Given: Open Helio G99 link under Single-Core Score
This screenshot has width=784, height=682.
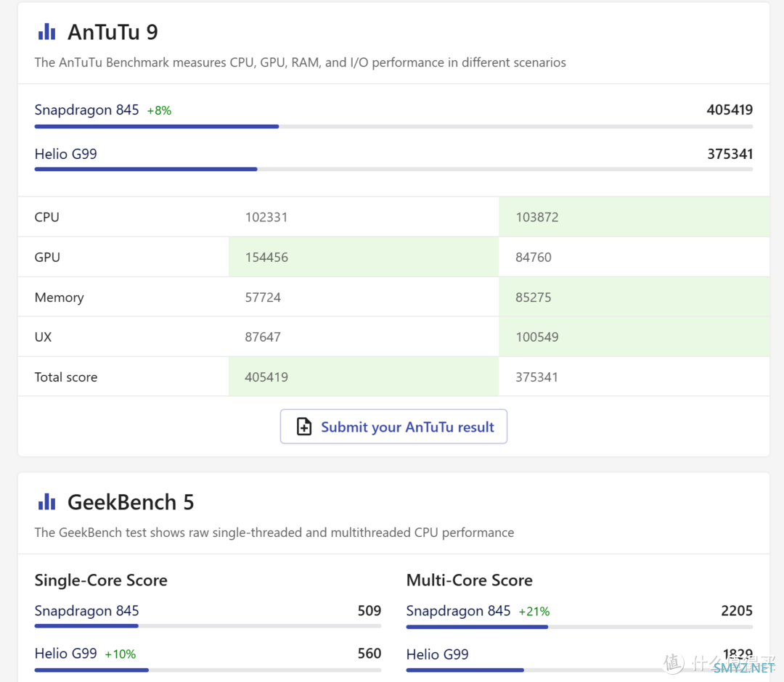Looking at the screenshot, I should coord(65,654).
